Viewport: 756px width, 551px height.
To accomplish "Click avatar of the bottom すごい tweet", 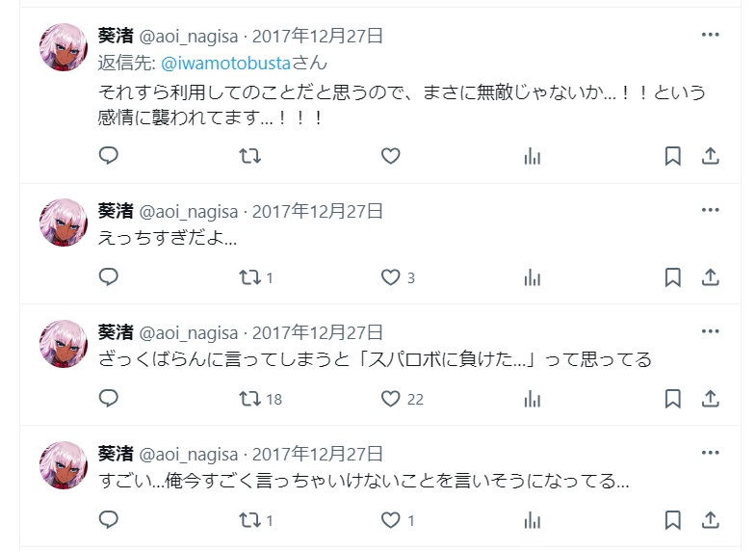I will click(64, 465).
